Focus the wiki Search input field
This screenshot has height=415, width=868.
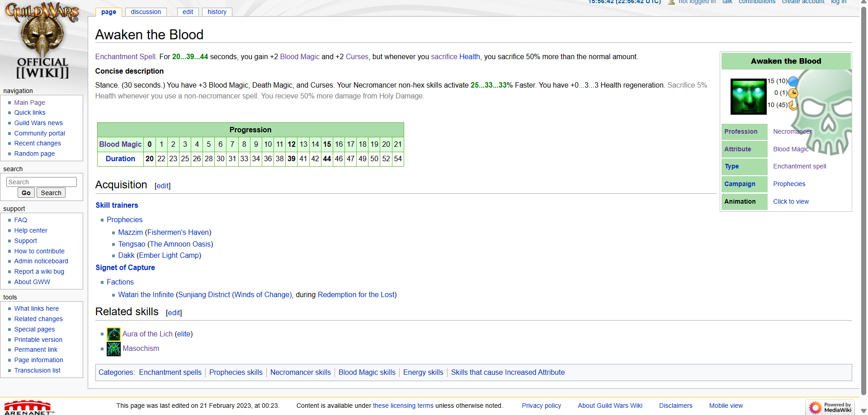[x=42, y=182]
